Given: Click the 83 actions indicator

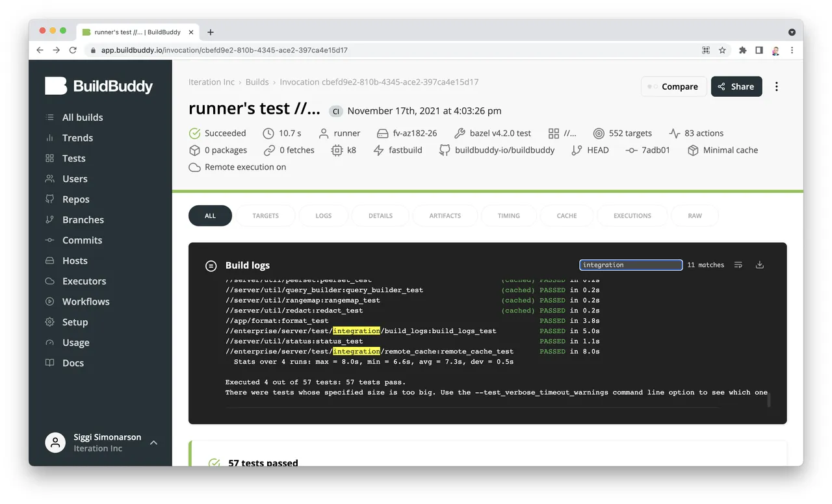Looking at the screenshot, I should [696, 133].
